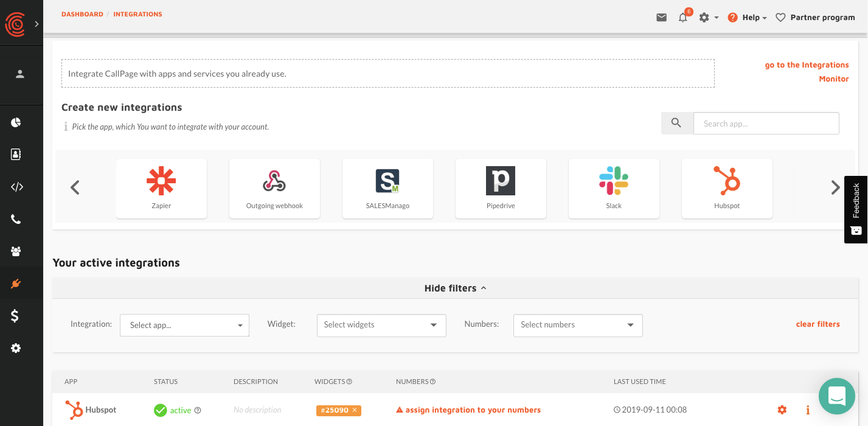Open Hubspot row gear settings icon
Screen dimensions: 868x426
pos(782,410)
